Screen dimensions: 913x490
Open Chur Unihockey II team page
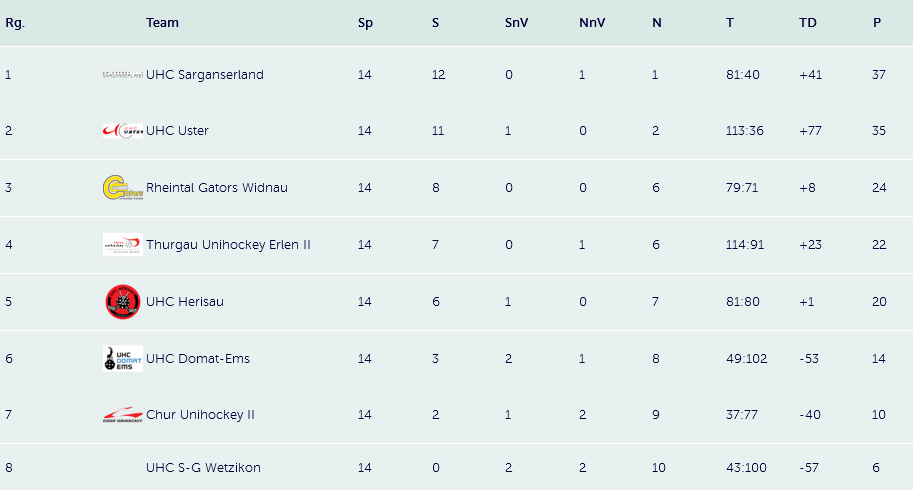pyautogui.click(x=200, y=414)
